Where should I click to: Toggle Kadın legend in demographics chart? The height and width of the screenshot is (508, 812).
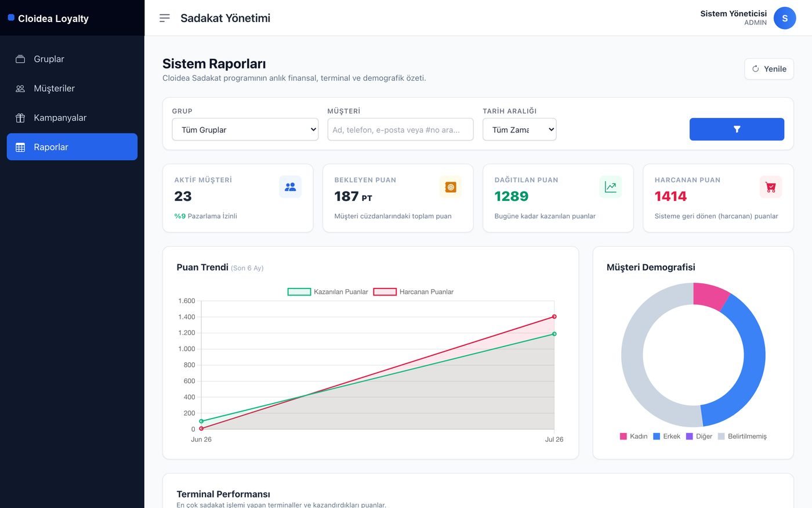tap(633, 436)
